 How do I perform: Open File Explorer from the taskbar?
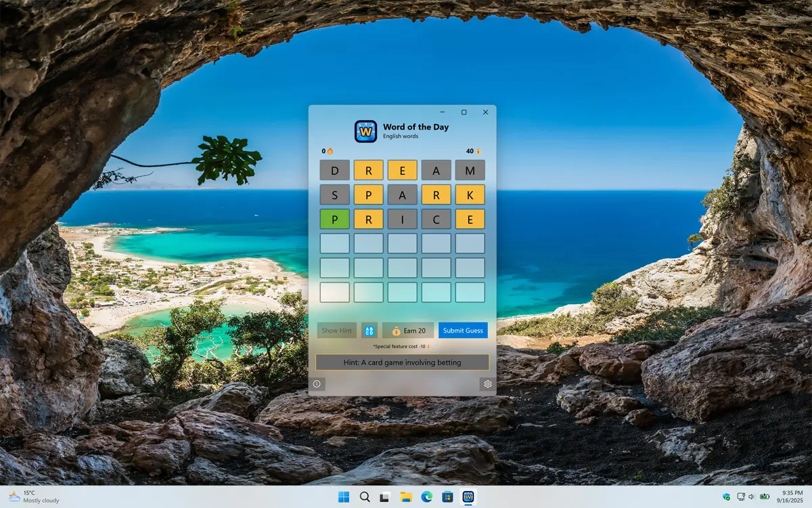pyautogui.click(x=406, y=496)
